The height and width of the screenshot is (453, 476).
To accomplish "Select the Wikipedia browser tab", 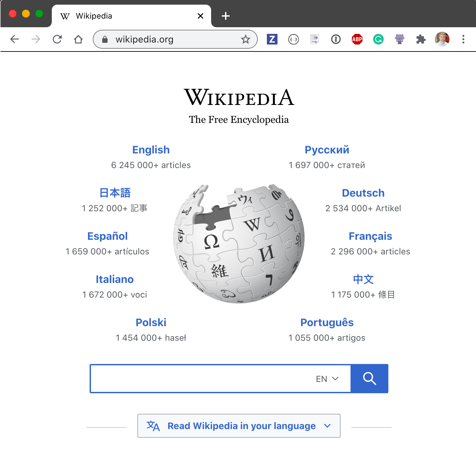I will (x=131, y=16).
